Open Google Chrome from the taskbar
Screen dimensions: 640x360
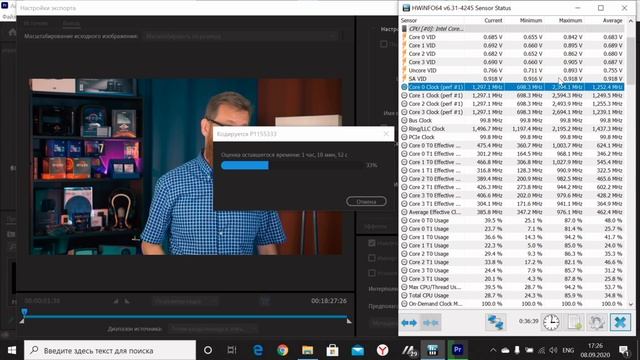(x=282, y=350)
